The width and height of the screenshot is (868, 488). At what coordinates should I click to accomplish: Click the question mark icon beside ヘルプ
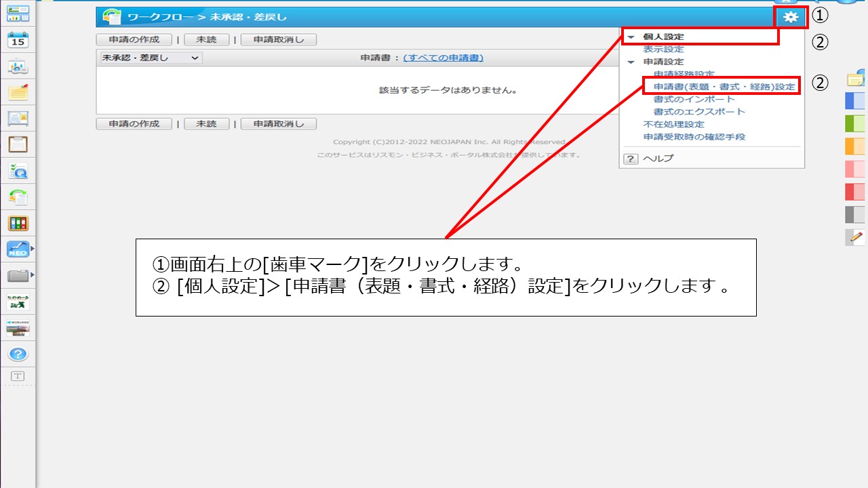[x=631, y=159]
